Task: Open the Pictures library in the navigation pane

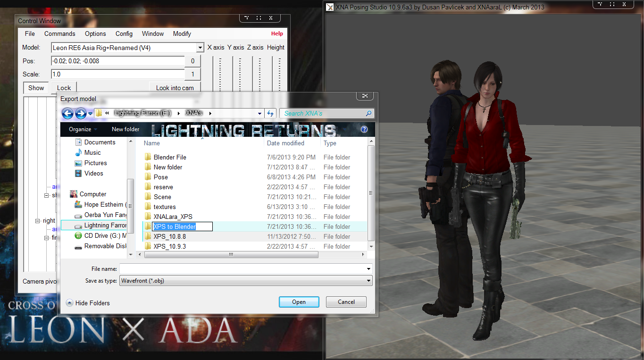Action: (91, 163)
